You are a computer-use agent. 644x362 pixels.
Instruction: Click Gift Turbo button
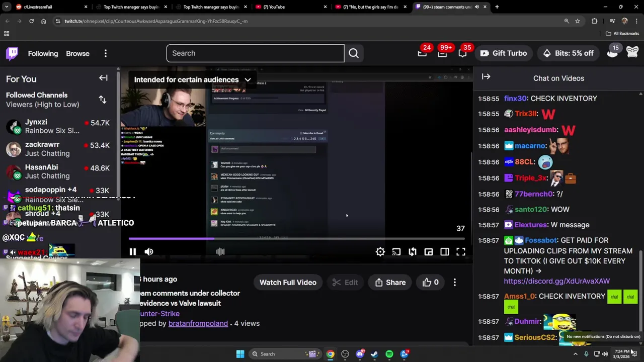point(504,53)
